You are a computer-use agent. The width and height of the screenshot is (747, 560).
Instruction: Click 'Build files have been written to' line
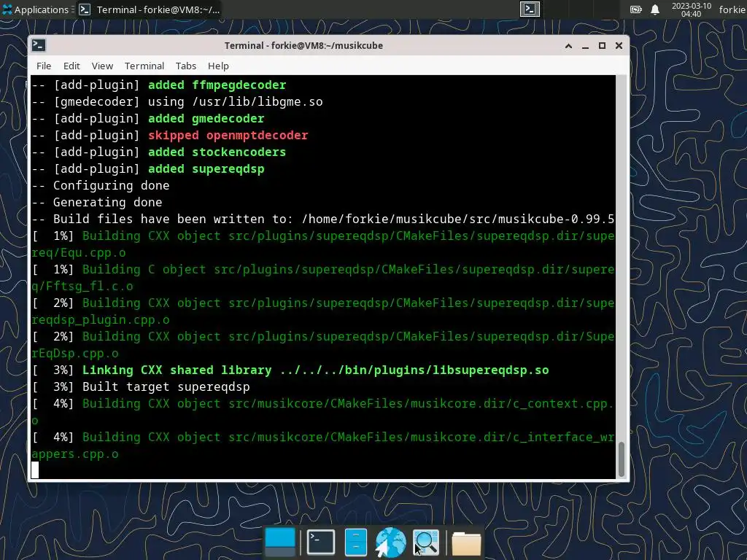tap(323, 219)
